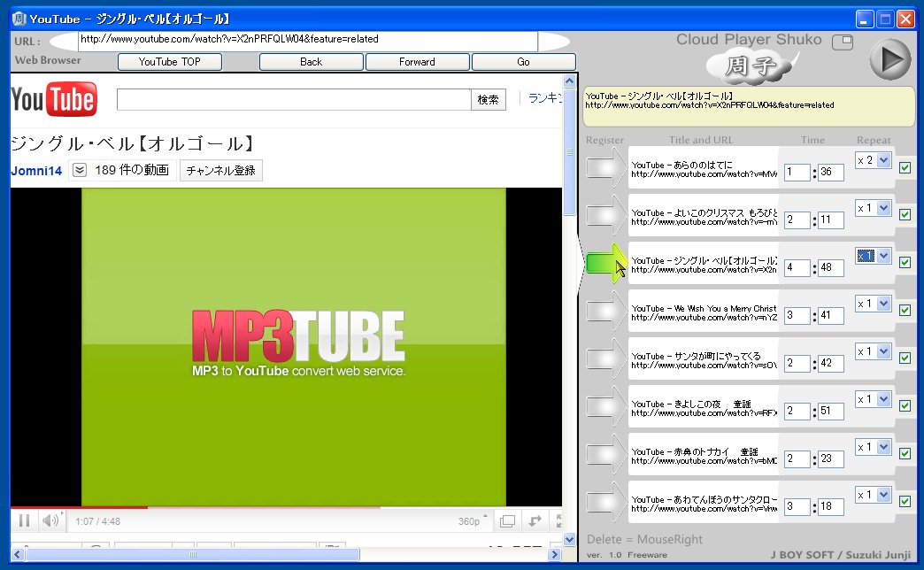Change the repeat dropdown on the ジングル・ベル row

pos(871,255)
